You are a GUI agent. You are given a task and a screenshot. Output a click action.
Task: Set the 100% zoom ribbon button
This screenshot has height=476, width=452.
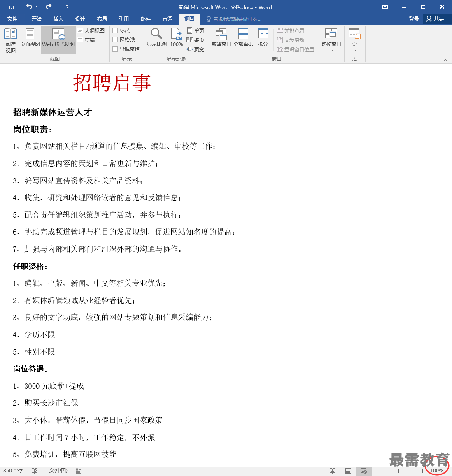pos(177,37)
